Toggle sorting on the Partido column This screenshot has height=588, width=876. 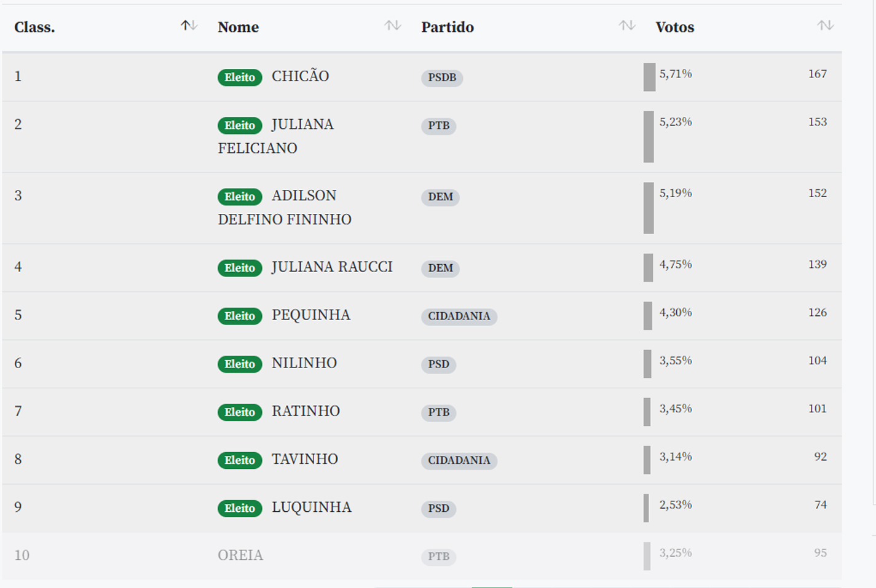[626, 26]
